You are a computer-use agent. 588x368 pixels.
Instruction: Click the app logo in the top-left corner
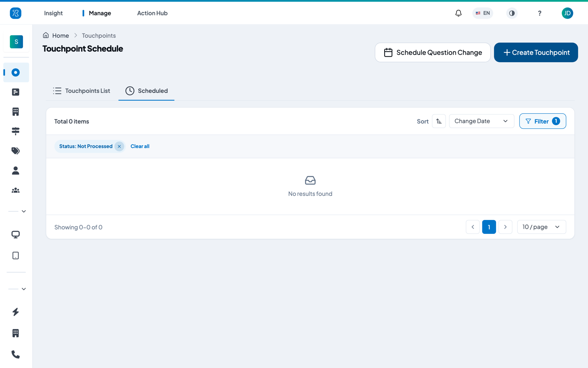point(16,13)
